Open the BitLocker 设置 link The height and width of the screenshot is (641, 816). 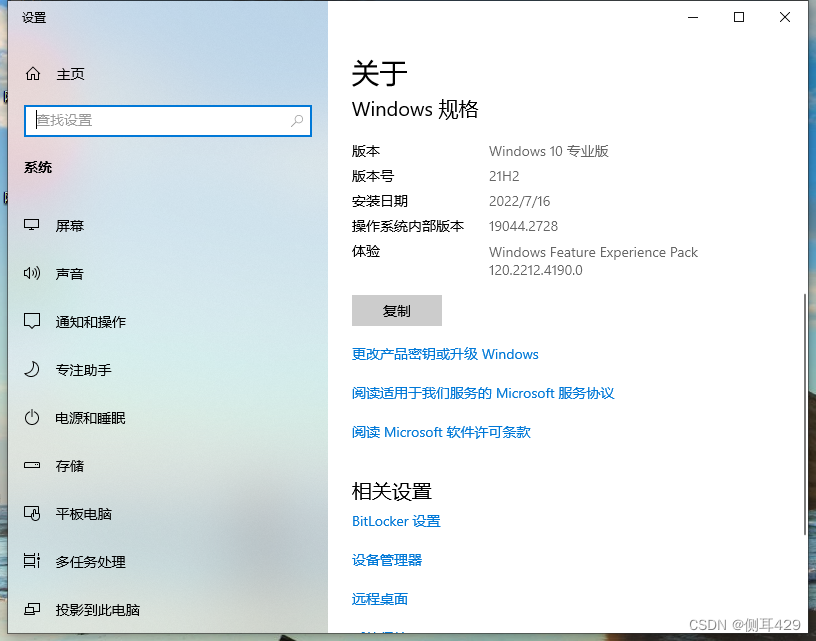tap(396, 521)
